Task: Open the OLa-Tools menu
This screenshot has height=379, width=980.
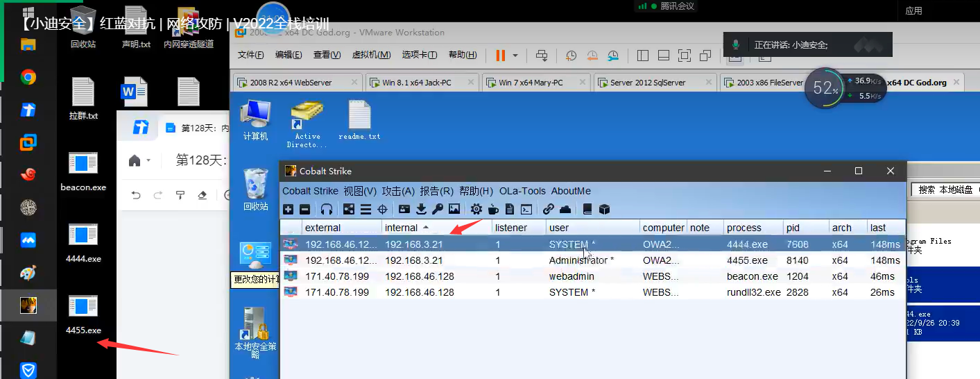Action: tap(522, 191)
